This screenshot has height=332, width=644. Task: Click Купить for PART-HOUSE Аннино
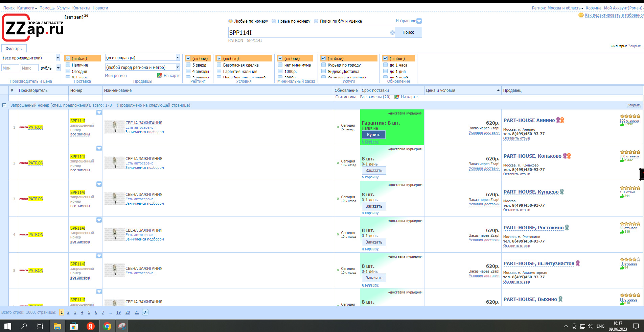[x=374, y=135]
